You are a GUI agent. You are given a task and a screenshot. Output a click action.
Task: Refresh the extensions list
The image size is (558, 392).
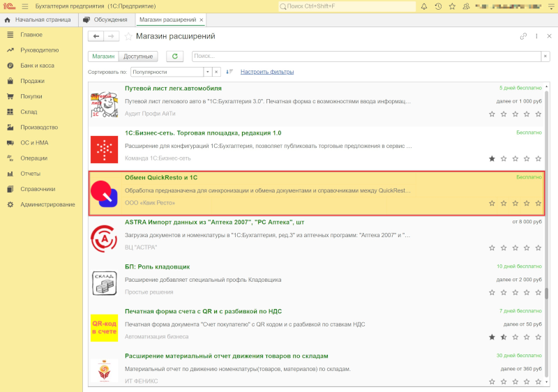click(x=175, y=56)
